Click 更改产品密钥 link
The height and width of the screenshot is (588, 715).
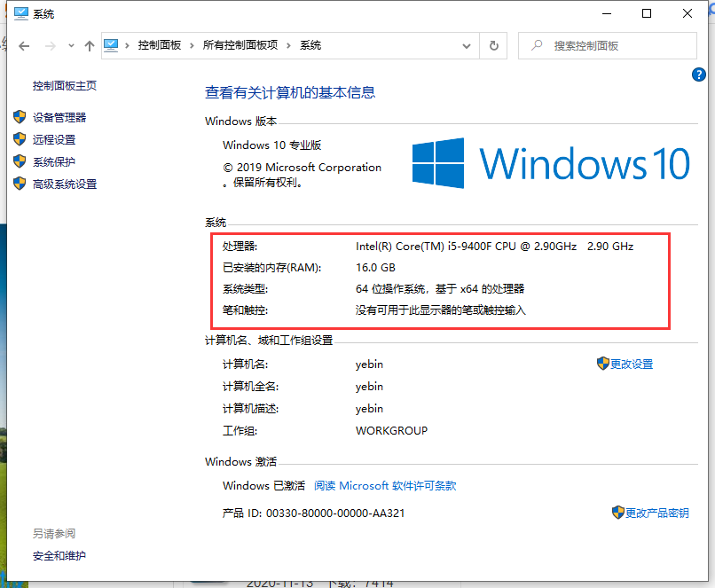click(x=656, y=513)
